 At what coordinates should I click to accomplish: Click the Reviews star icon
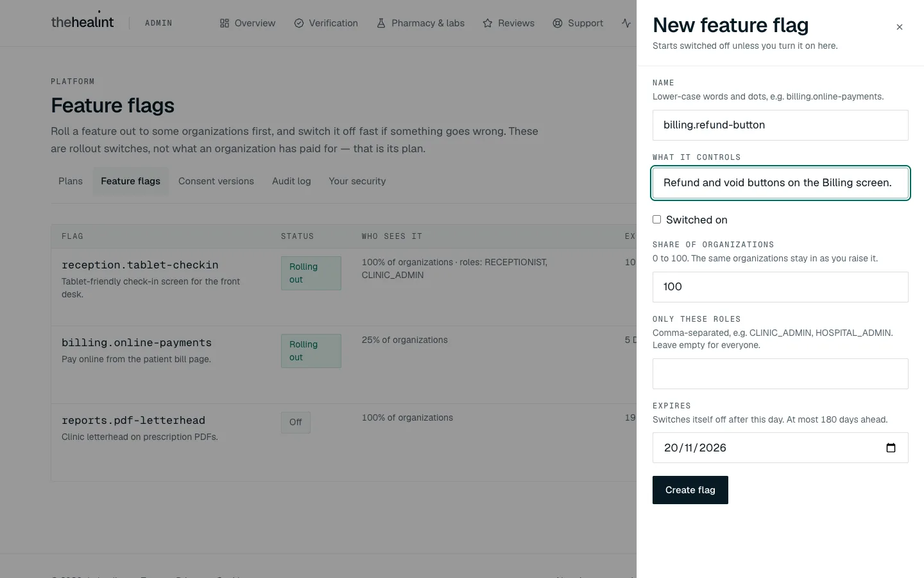coord(488,23)
